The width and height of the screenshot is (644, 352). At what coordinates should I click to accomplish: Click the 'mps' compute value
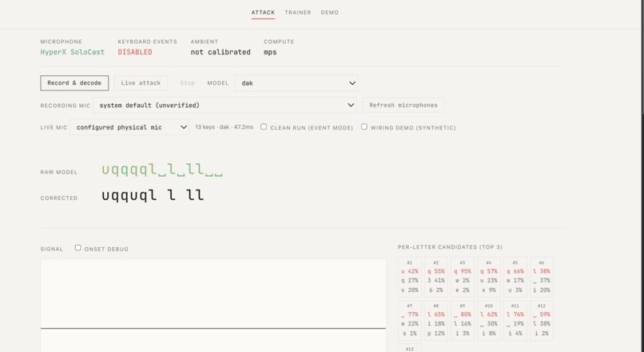[270, 52]
